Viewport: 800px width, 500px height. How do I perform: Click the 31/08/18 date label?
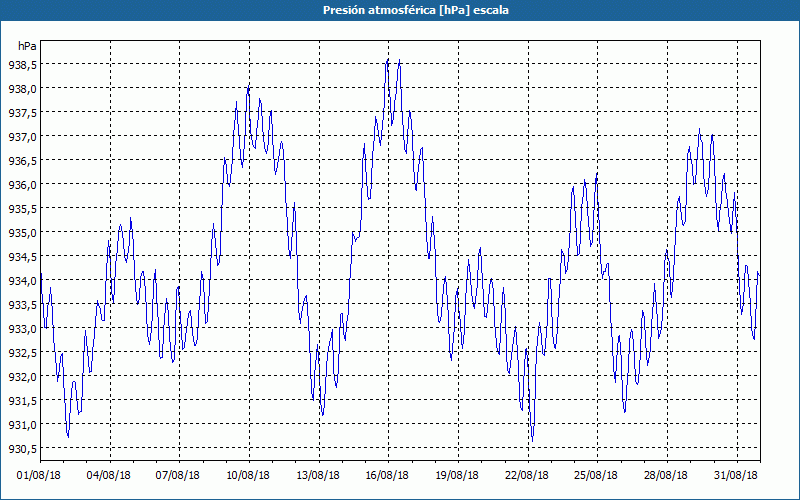736,475
